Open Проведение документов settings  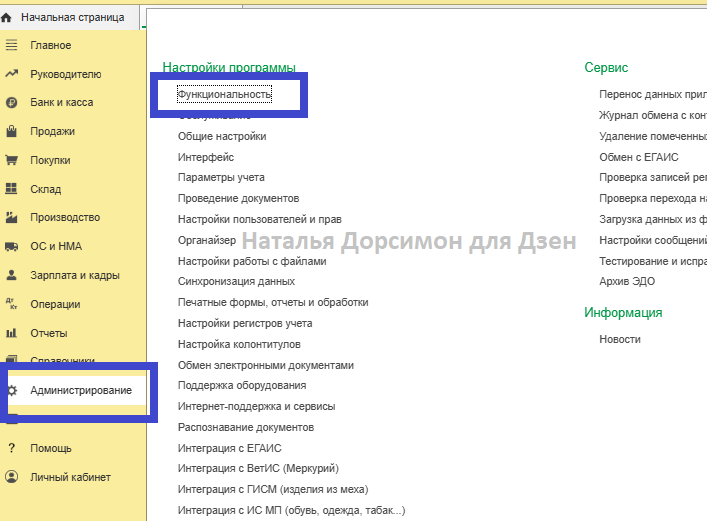239,198
